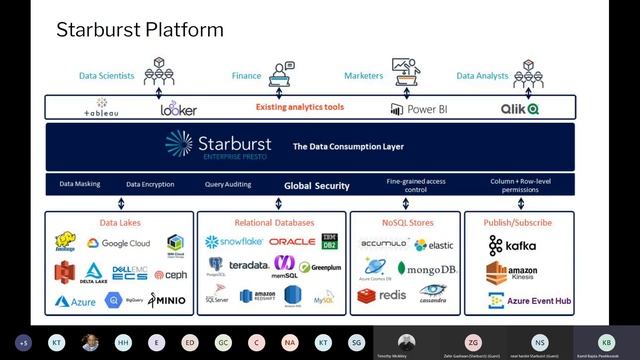640x360 pixels.
Task: Click the Looker logo
Action: [178, 109]
